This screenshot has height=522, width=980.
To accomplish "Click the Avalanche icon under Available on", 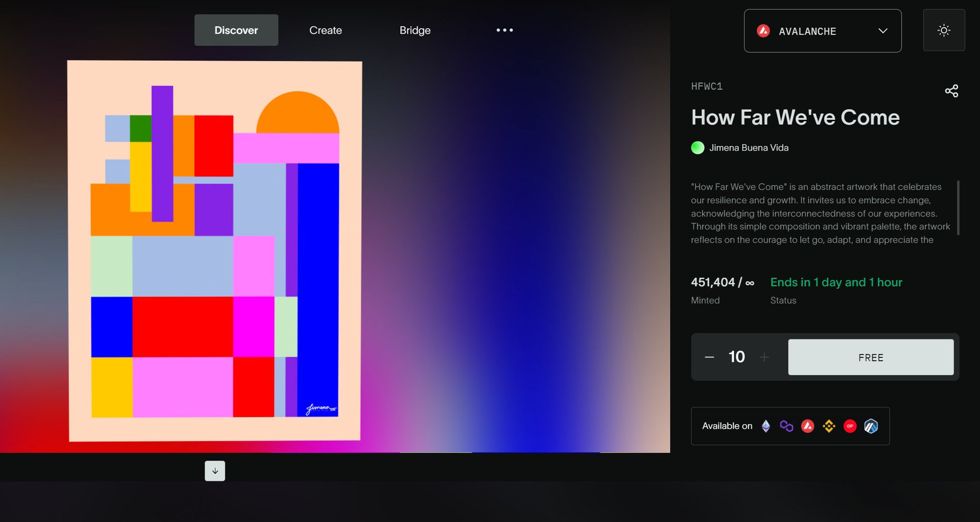I will [808, 426].
